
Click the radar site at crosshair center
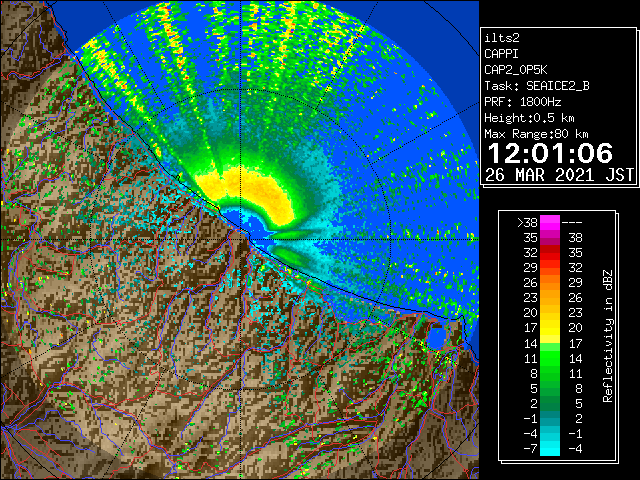tap(241, 239)
